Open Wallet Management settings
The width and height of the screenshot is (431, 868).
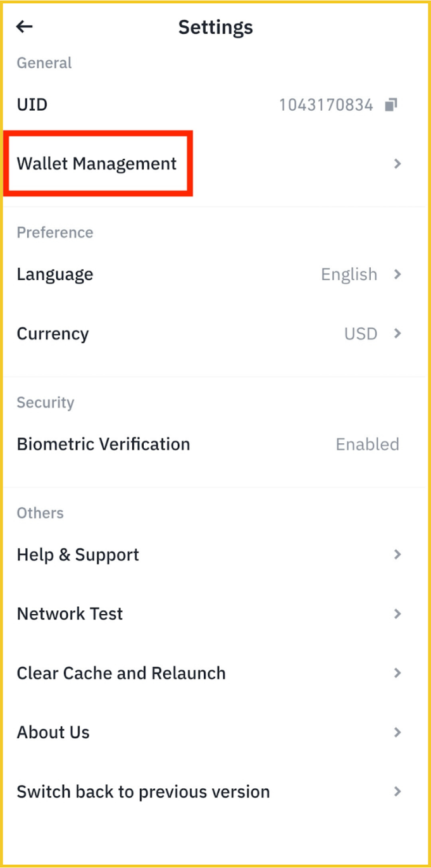coord(97,163)
